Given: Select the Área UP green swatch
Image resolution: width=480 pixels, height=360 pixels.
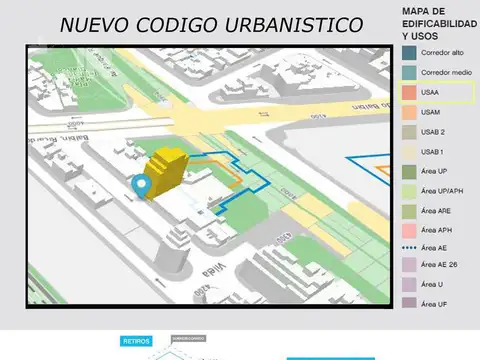Looking at the screenshot, I should (x=409, y=172).
